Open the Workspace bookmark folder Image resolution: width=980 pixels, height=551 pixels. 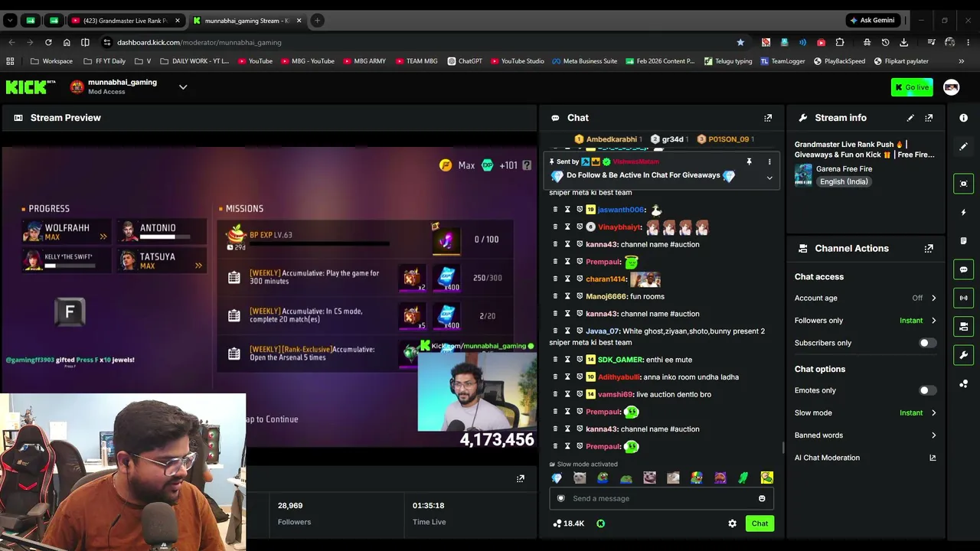[x=52, y=61]
